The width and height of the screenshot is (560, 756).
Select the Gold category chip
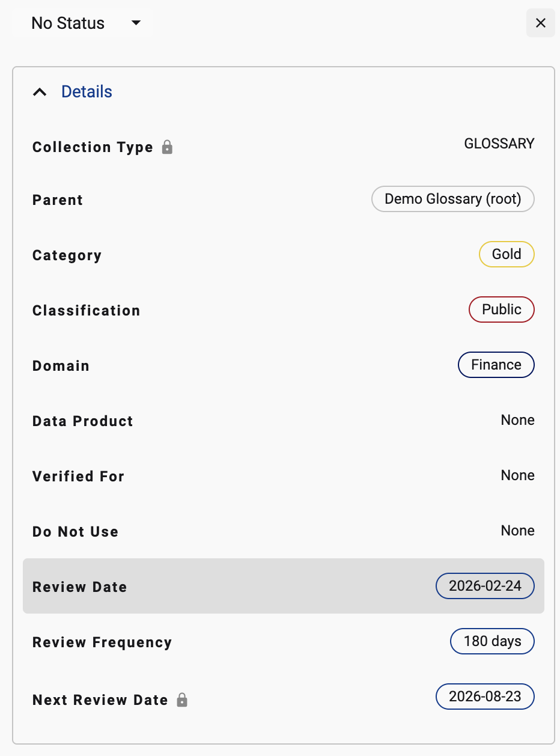[506, 254]
